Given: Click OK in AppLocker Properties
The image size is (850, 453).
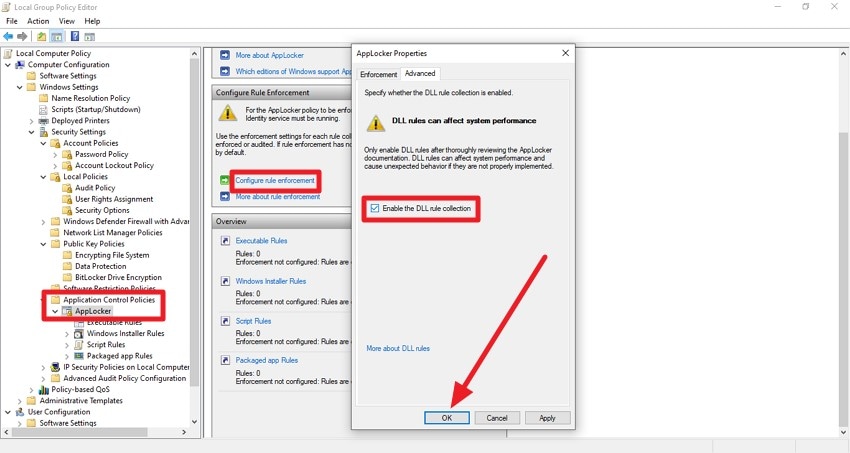Looking at the screenshot, I should pos(447,418).
